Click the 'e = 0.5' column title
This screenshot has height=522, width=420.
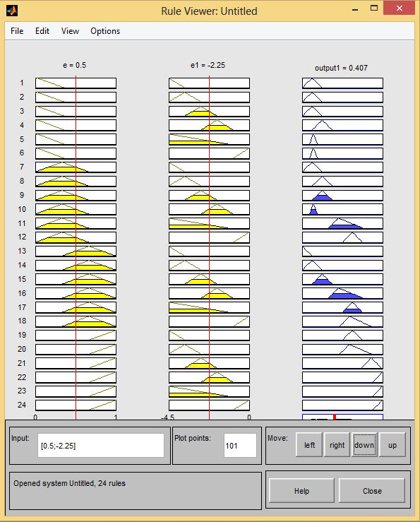click(75, 65)
